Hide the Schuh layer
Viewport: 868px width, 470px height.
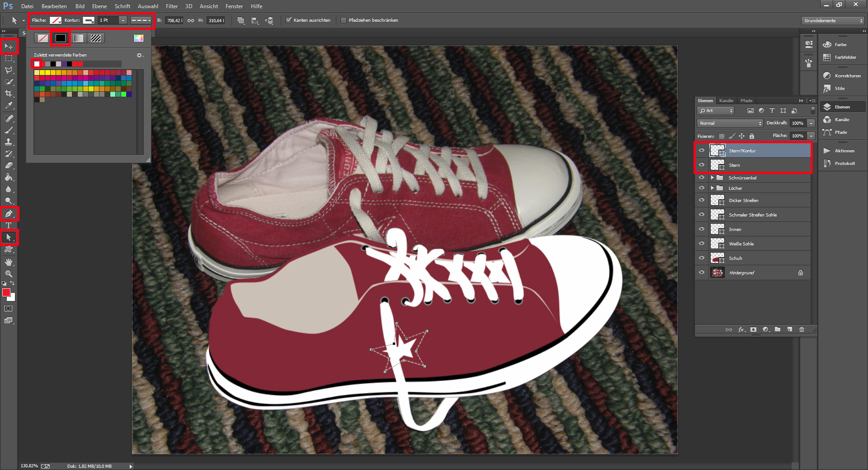click(702, 258)
